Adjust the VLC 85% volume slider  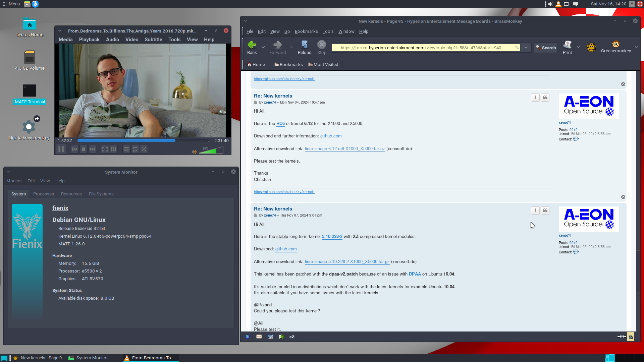[x=211, y=150]
